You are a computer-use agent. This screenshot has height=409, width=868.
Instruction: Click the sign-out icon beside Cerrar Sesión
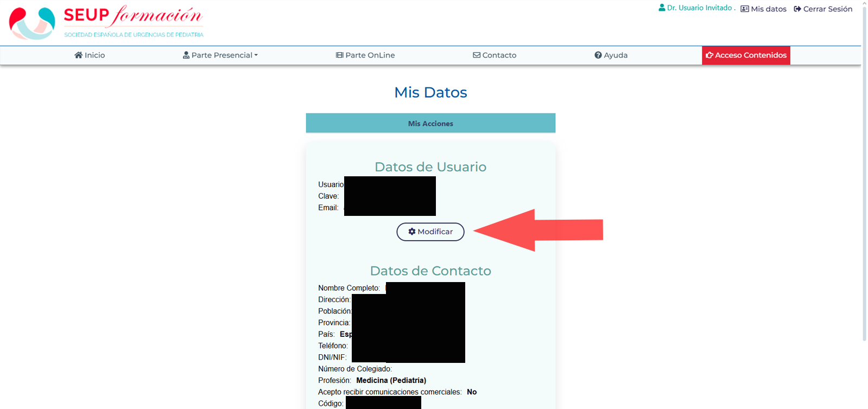tap(797, 9)
